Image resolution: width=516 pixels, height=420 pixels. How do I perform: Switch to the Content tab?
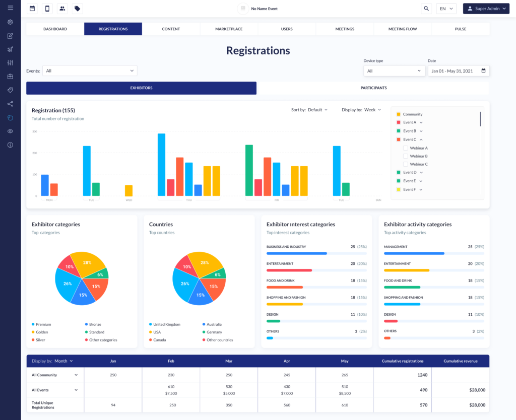[171, 29]
